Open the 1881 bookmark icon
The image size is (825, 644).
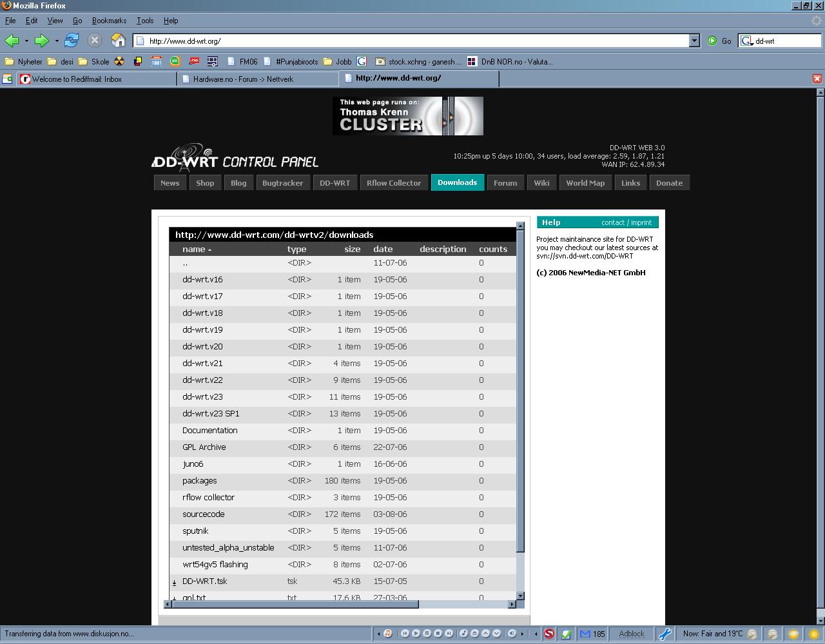(157, 62)
